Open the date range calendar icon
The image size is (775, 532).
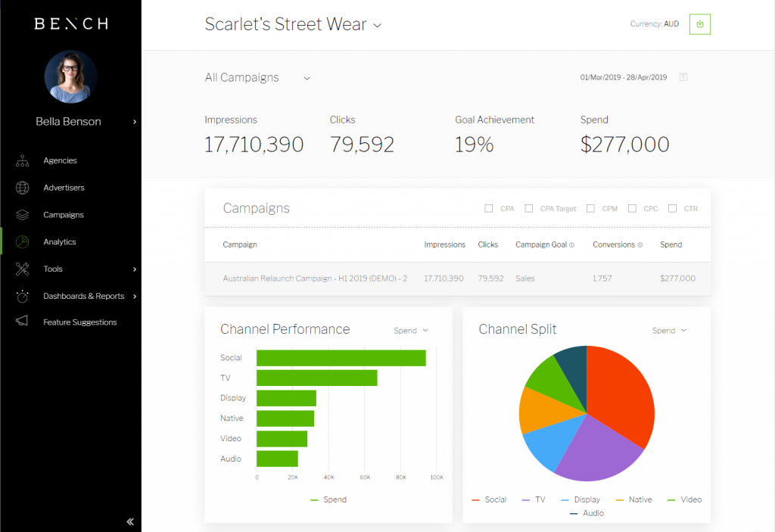click(x=683, y=77)
